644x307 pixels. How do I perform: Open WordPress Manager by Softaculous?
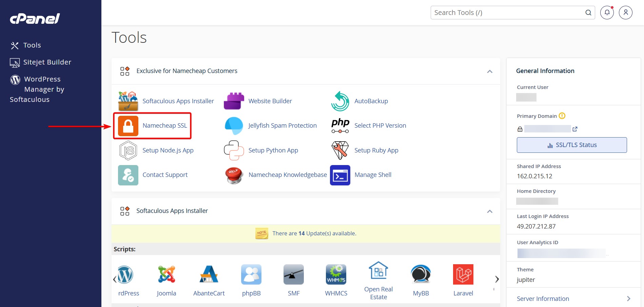click(x=37, y=89)
